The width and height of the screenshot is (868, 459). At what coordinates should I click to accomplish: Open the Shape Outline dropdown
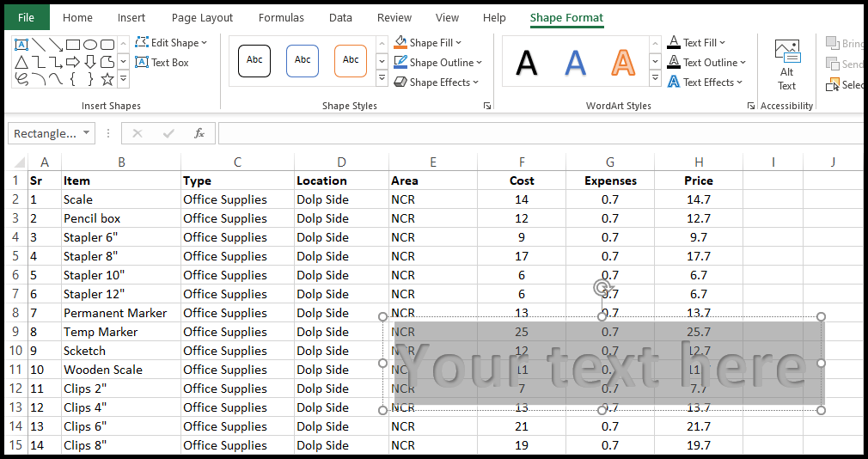coord(438,63)
